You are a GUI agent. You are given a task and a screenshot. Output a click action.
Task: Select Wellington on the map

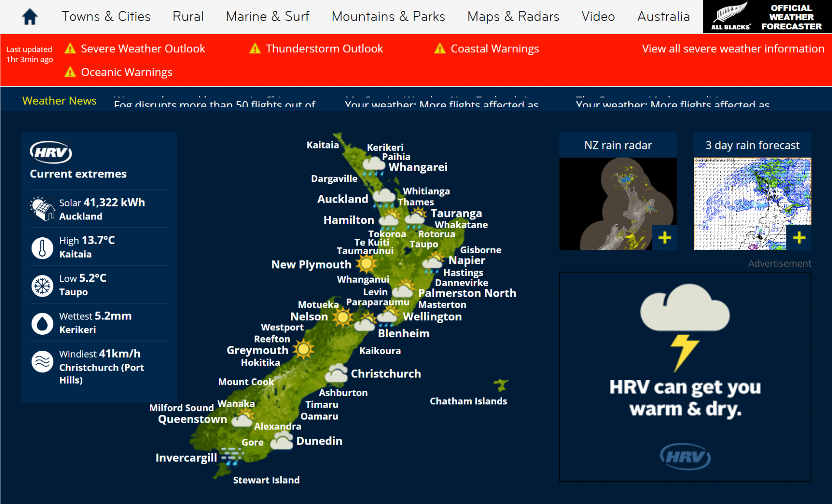point(432,317)
